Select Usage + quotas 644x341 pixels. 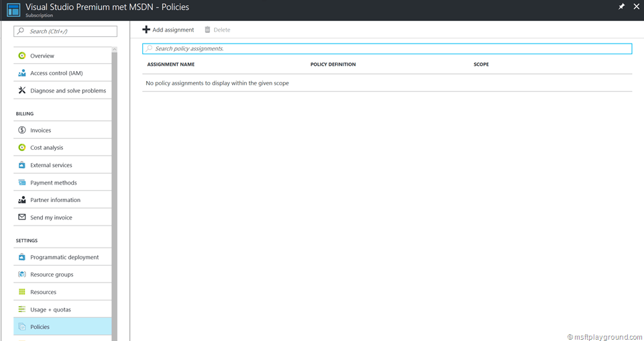tap(62, 309)
